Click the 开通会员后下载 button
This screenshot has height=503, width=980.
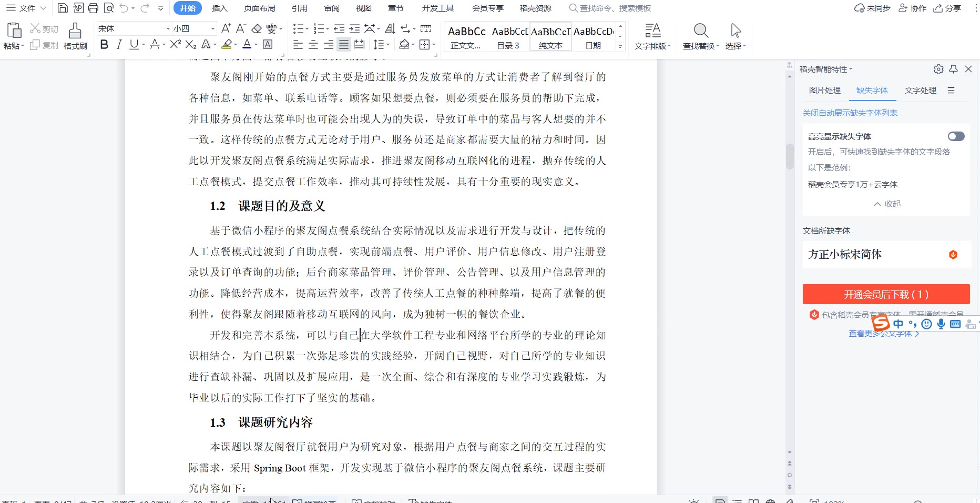886,294
